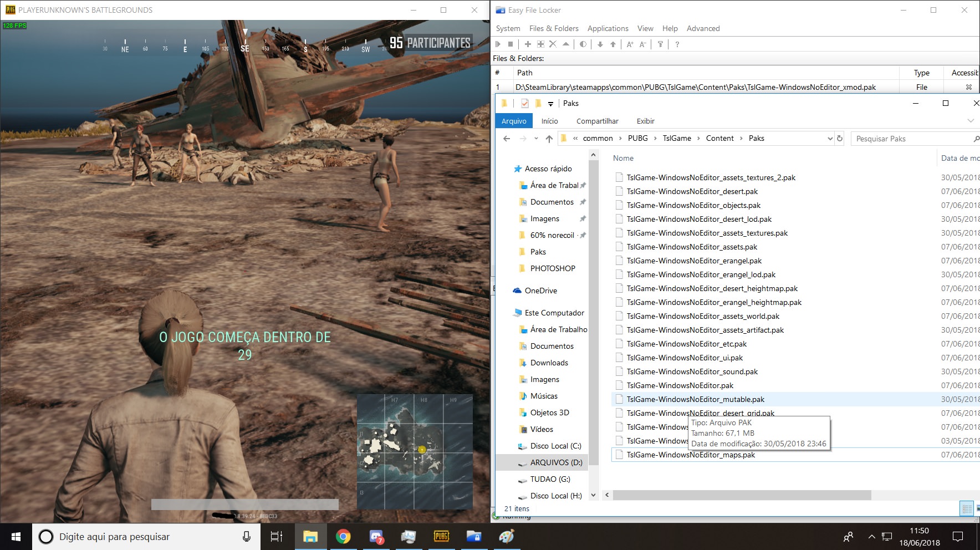Select the xmod.pak path row in Easy File Locker
This screenshot has height=550, width=980.
pos(695,87)
